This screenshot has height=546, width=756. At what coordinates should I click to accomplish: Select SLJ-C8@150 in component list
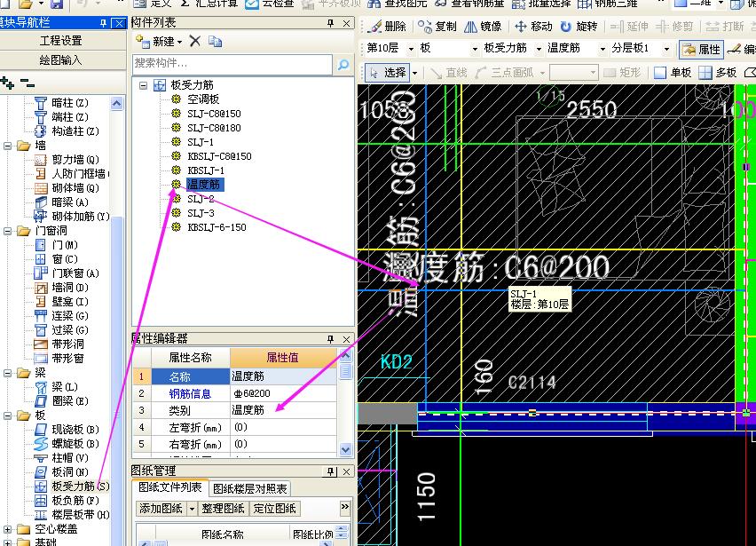[x=214, y=114]
